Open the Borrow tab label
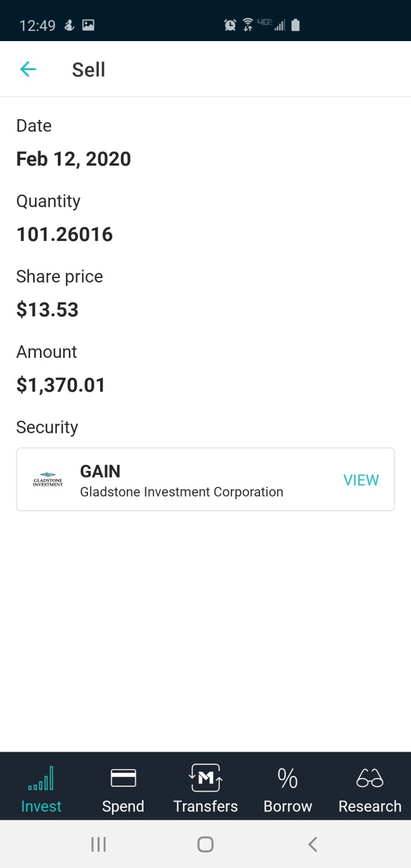 click(288, 806)
